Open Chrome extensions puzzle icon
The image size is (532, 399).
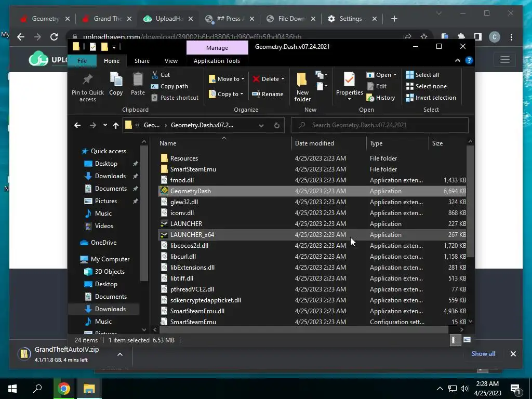(x=461, y=37)
